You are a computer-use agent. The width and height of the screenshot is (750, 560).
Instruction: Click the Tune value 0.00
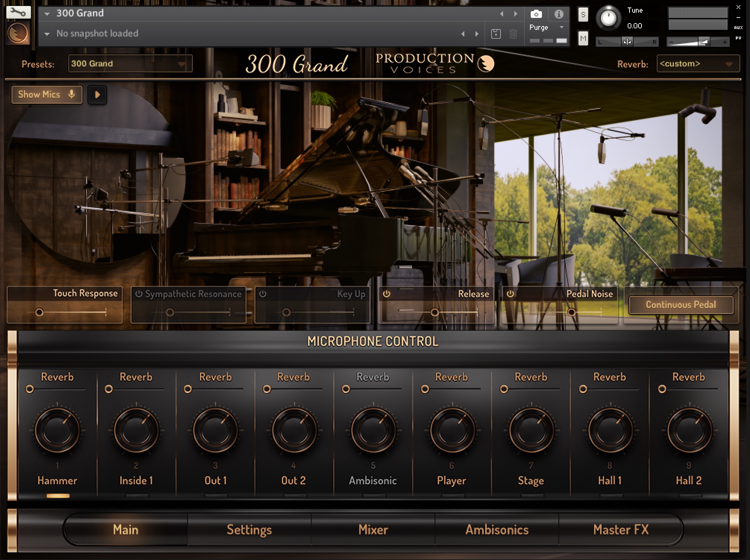click(634, 26)
